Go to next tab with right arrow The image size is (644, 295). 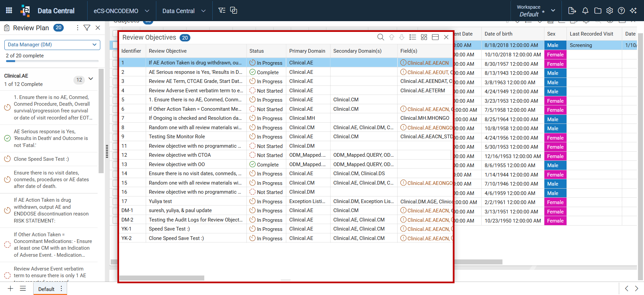click(x=637, y=289)
